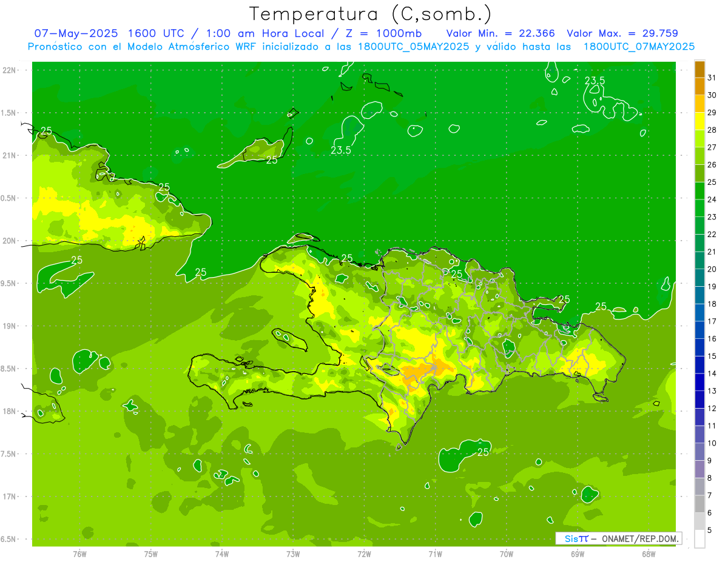
Task: Click the '22N' latitude axis label
Action: (x=9, y=70)
